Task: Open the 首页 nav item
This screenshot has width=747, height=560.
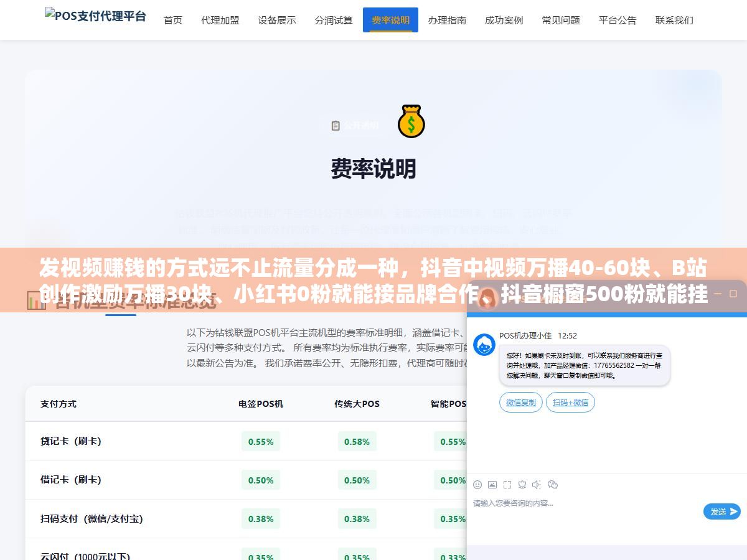Action: coord(173,20)
